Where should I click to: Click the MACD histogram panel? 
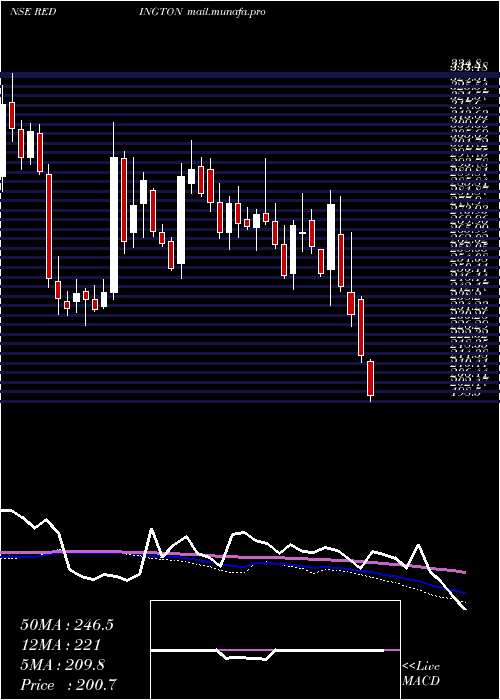[275, 650]
